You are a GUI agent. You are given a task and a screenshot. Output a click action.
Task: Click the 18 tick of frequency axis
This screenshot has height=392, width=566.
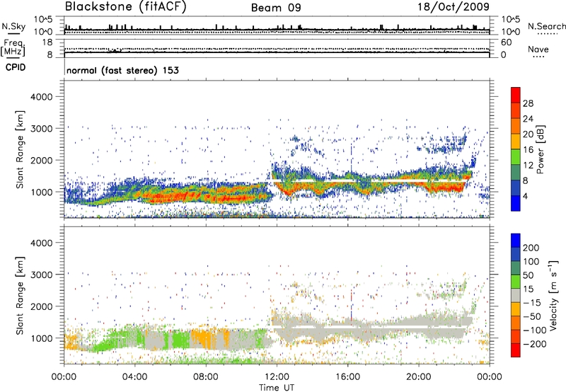[x=47, y=42]
